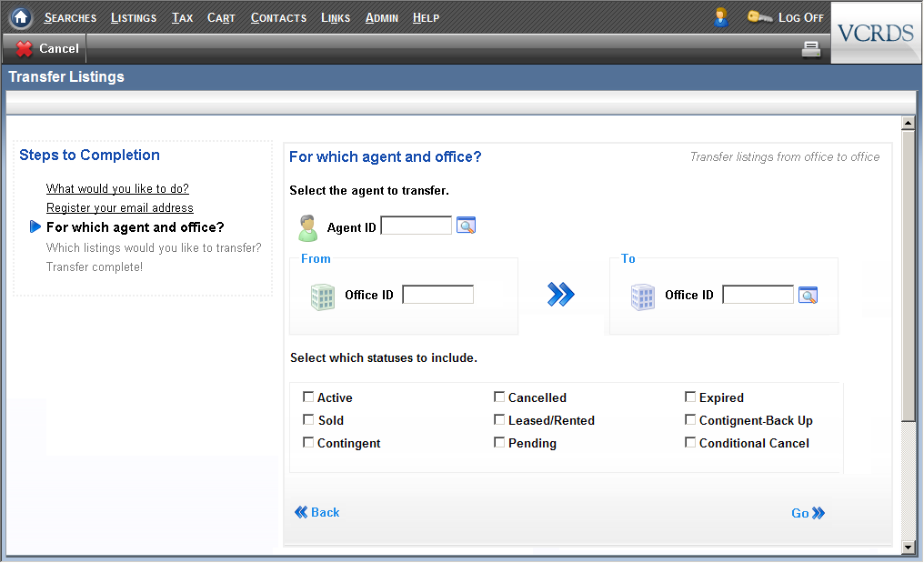The width and height of the screenshot is (924, 563).
Task: Click 'Transfer listings from office to office' text
Action: coord(784,156)
